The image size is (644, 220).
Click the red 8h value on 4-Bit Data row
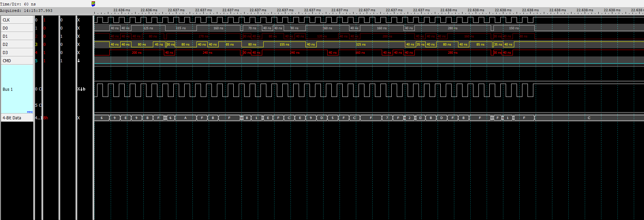[46, 118]
